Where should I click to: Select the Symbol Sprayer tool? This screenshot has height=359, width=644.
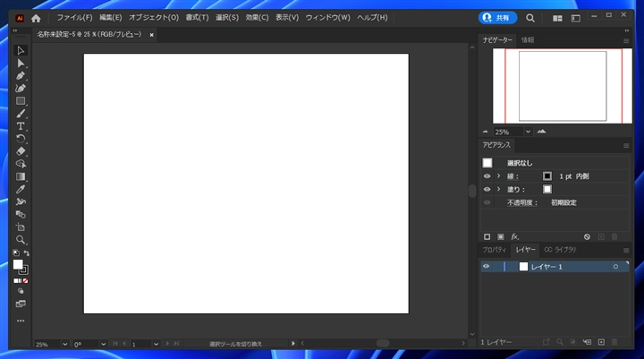click(21, 202)
